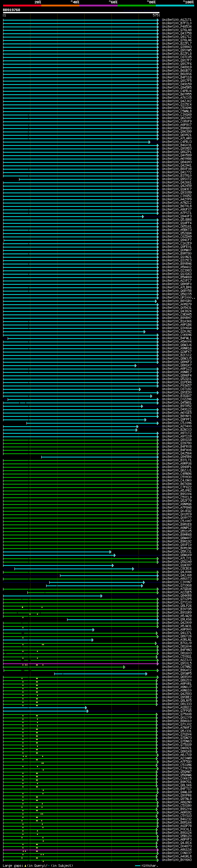Viewport: 197px width, 868px height.
Task: Click query end position 575
Action: [x=155, y=15]
